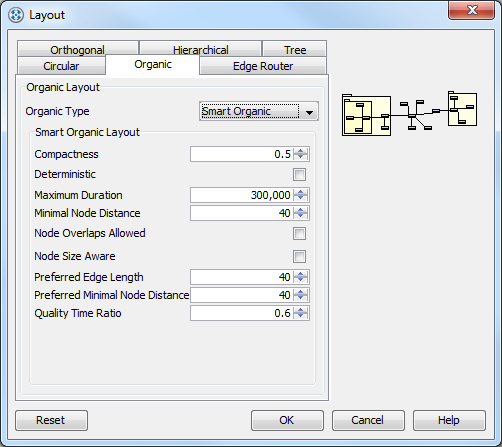Click the Quality Time Ratio label
Screen dimensions: 502x447
click(78, 313)
